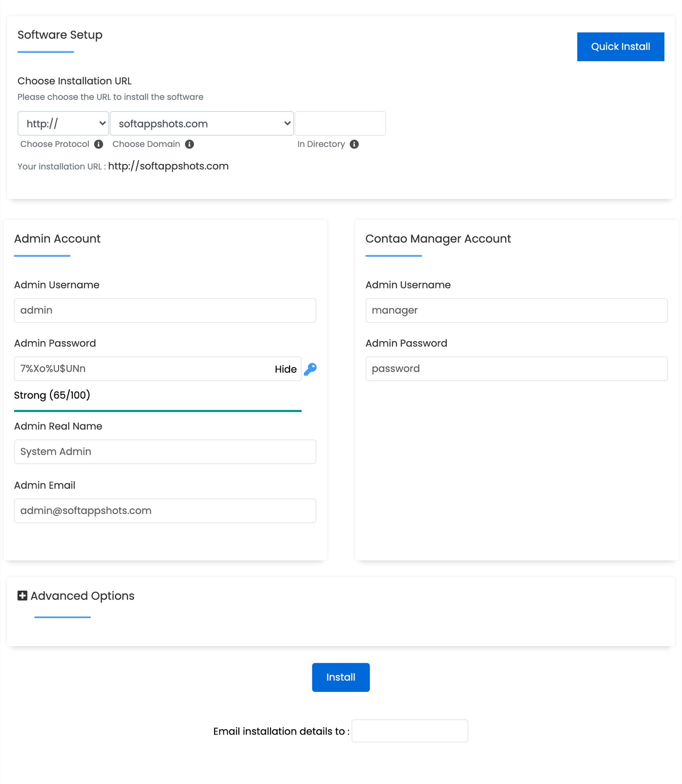The height and width of the screenshot is (784, 682).
Task: Expand the Advanced Options section
Action: [x=82, y=595]
